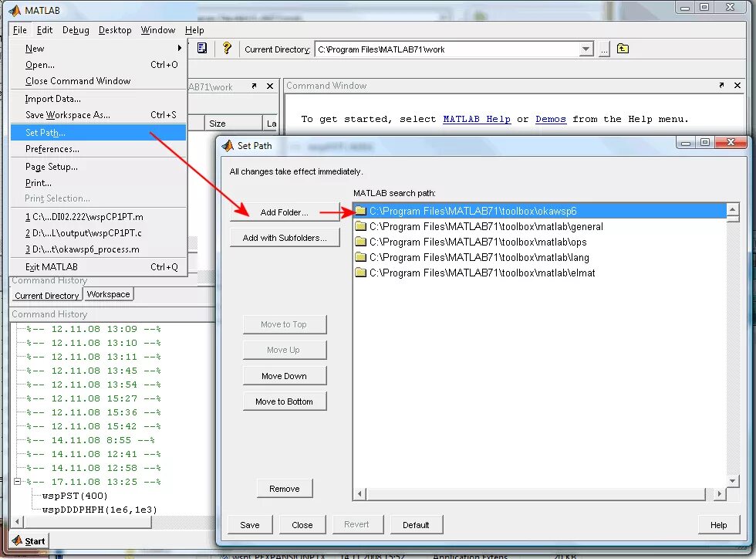The width and height of the screenshot is (756, 559).
Task: Select Import Data... menu entry
Action: click(x=99, y=99)
